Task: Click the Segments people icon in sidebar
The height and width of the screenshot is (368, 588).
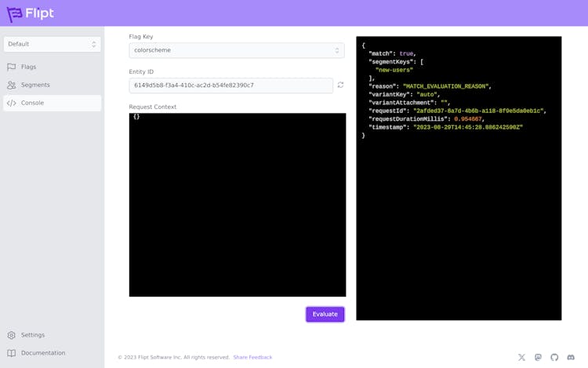Action: pos(12,85)
